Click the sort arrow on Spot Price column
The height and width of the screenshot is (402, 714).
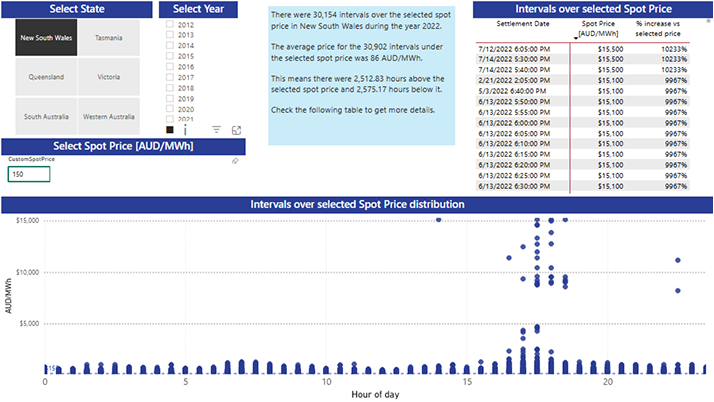tap(576, 36)
